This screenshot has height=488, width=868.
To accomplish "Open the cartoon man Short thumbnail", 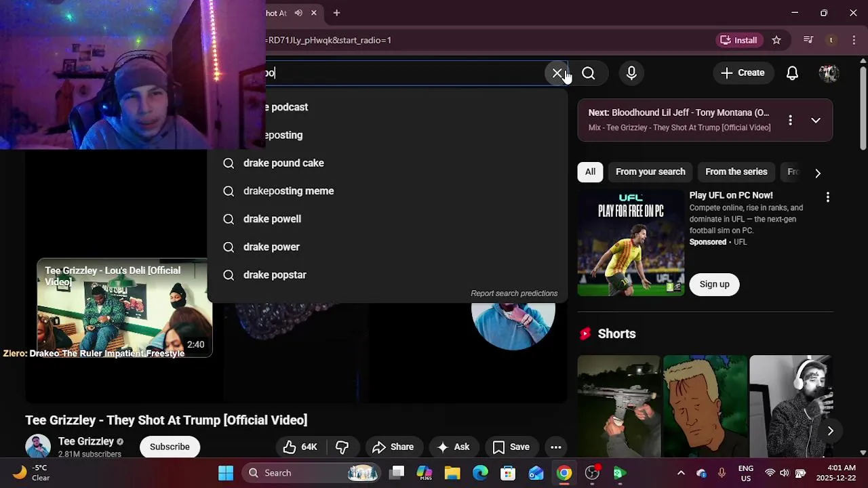I will coord(705,406).
